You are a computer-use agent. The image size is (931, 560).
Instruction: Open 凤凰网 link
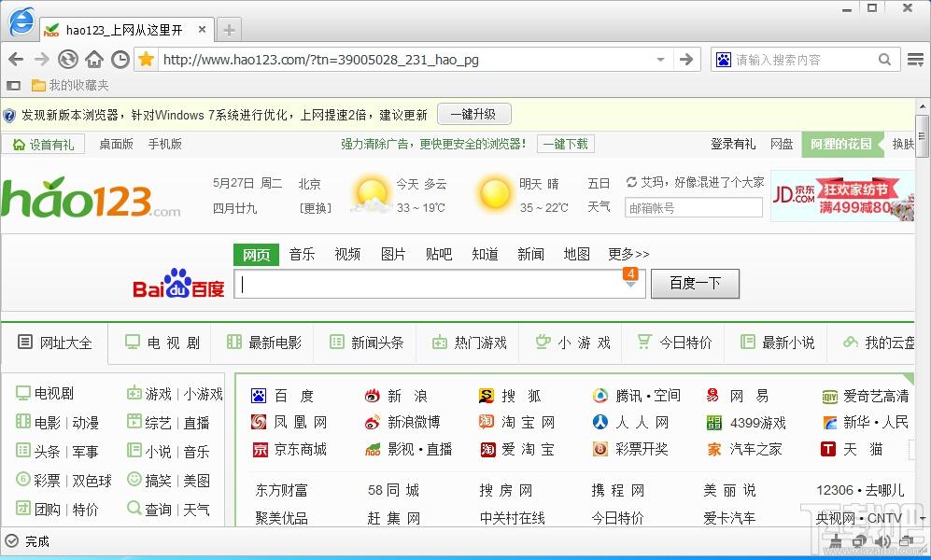(289, 422)
